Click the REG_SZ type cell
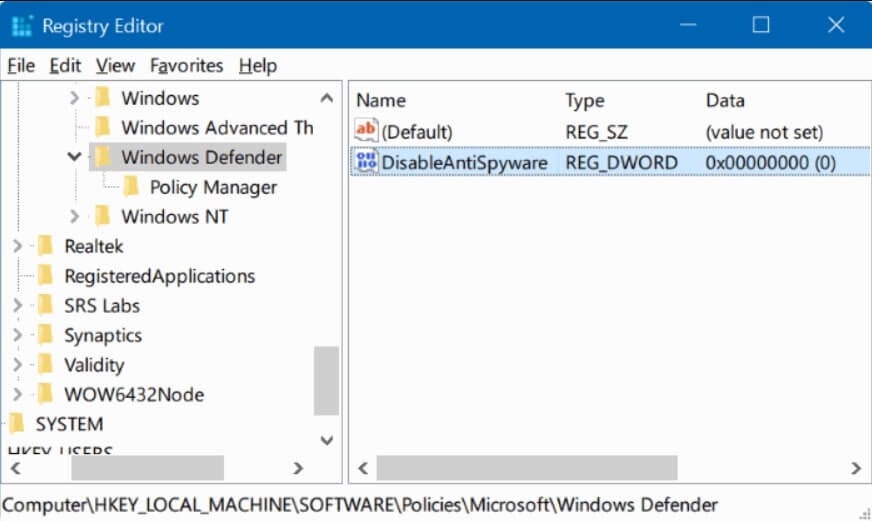872x521 pixels. pos(596,132)
